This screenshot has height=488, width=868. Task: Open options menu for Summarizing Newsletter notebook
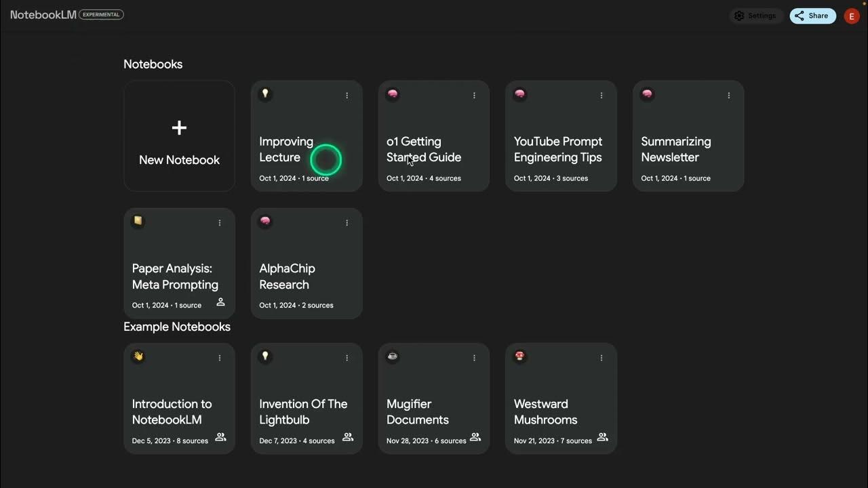(728, 96)
